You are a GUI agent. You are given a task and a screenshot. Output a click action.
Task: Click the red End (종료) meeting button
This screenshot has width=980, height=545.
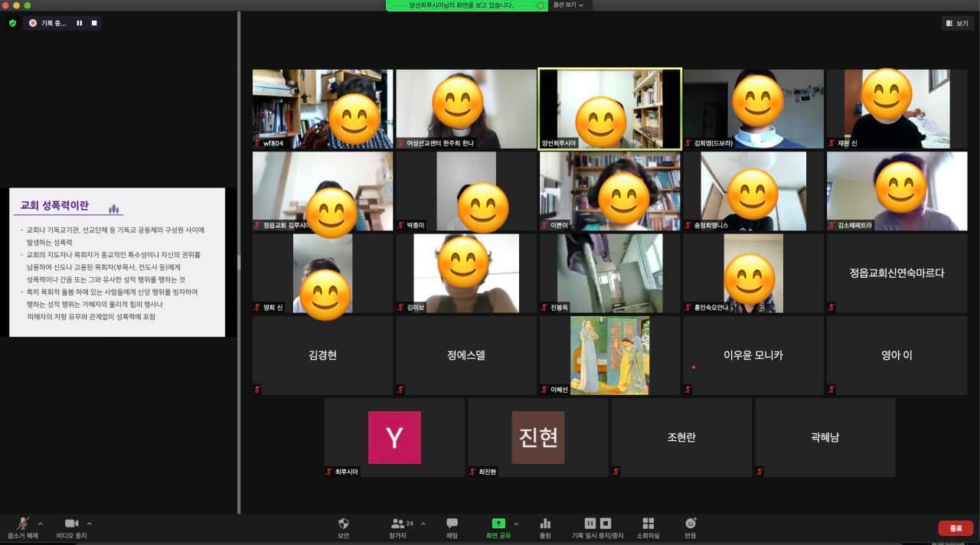click(x=955, y=528)
